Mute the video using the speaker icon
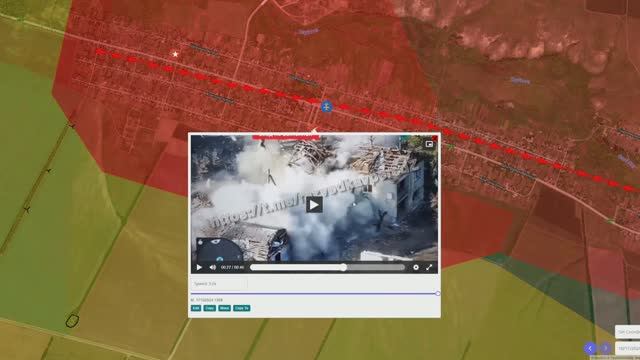This screenshot has width=640, height=360. pyautogui.click(x=213, y=267)
